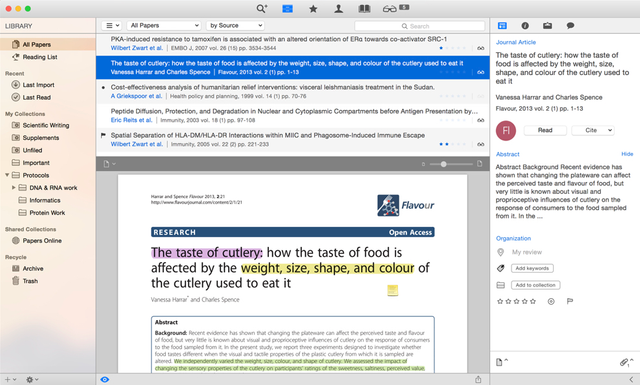Hide the Abstract section
The height and width of the screenshot is (385, 640).
627,154
